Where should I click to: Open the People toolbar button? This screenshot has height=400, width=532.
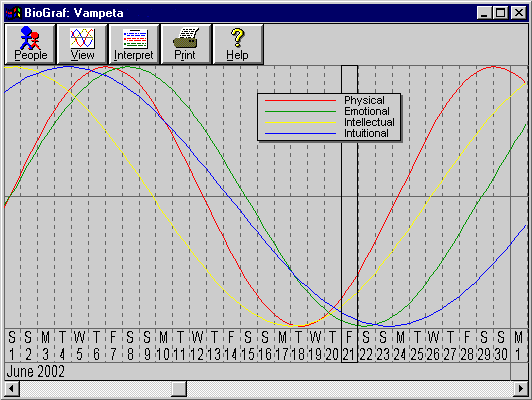coord(30,44)
